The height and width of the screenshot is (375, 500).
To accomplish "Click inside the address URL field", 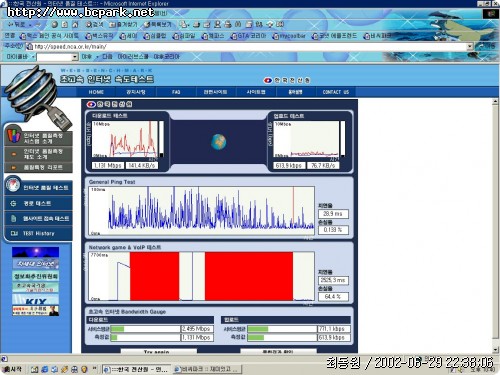I will (x=250, y=46).
